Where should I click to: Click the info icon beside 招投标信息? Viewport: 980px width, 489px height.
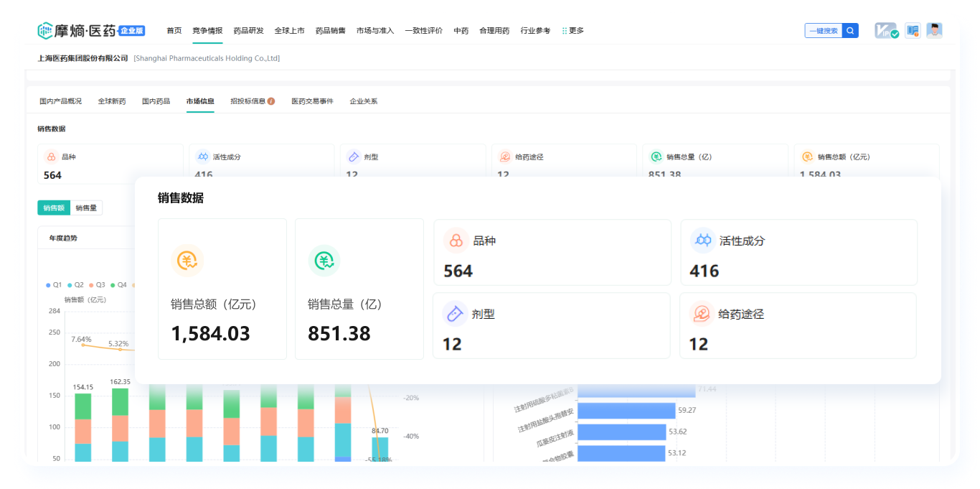[x=271, y=101]
